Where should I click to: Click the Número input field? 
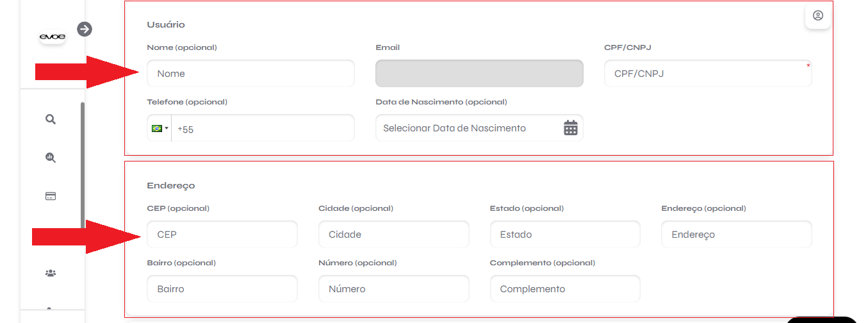[x=394, y=289]
